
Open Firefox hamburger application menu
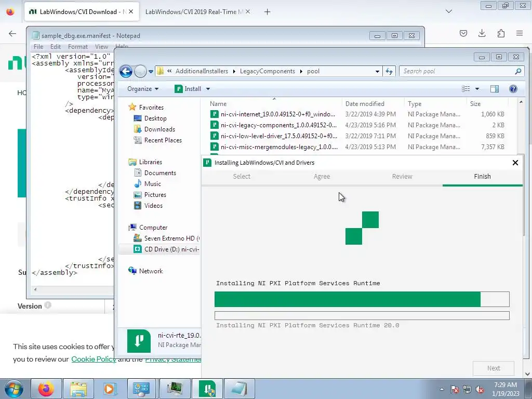point(520,33)
